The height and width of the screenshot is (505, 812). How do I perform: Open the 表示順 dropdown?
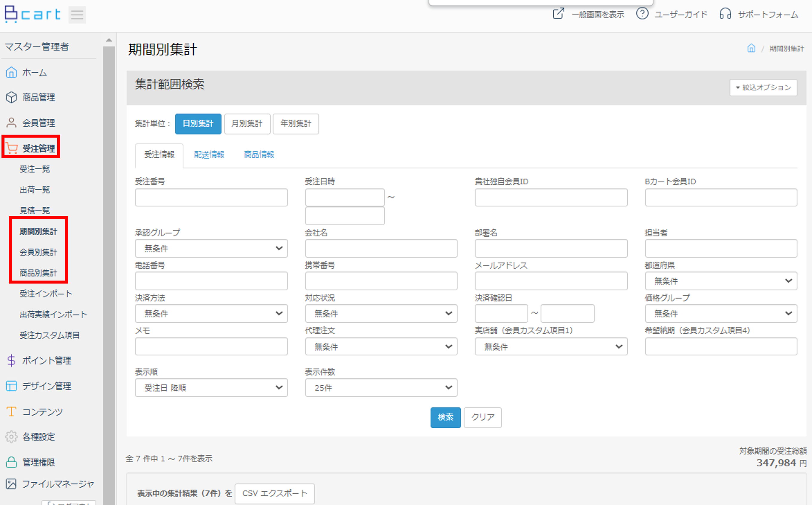(x=211, y=387)
